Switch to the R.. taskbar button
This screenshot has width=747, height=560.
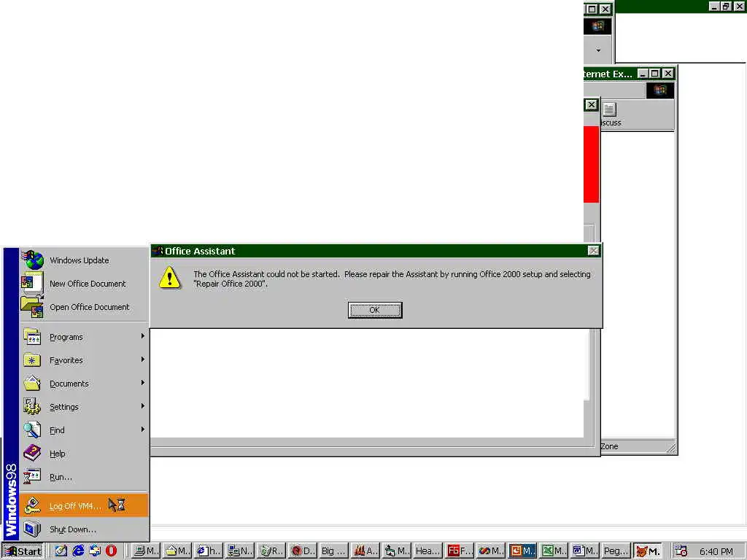click(x=271, y=551)
